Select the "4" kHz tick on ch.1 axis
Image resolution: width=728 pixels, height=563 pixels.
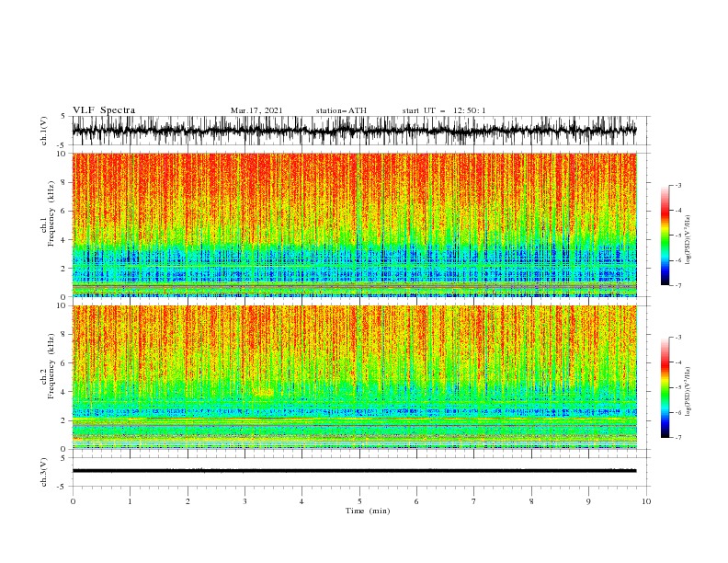click(x=63, y=240)
